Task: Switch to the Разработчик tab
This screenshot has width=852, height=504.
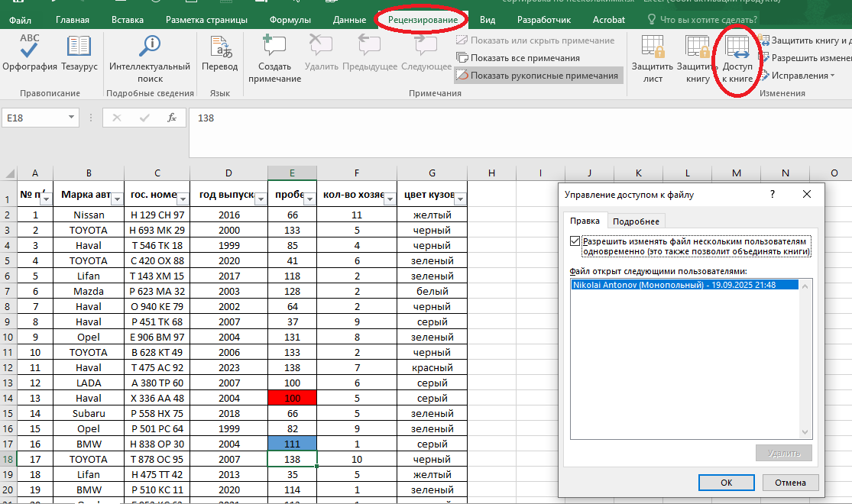Action: point(544,20)
